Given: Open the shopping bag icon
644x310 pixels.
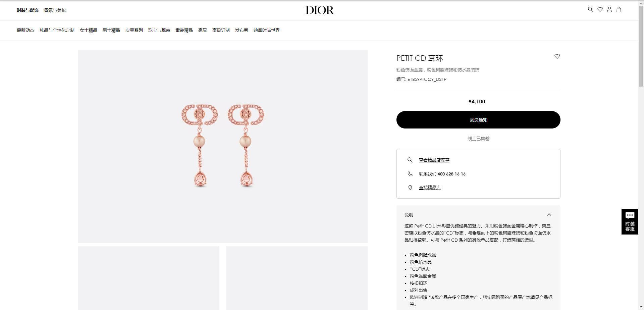Looking at the screenshot, I should point(619,9).
